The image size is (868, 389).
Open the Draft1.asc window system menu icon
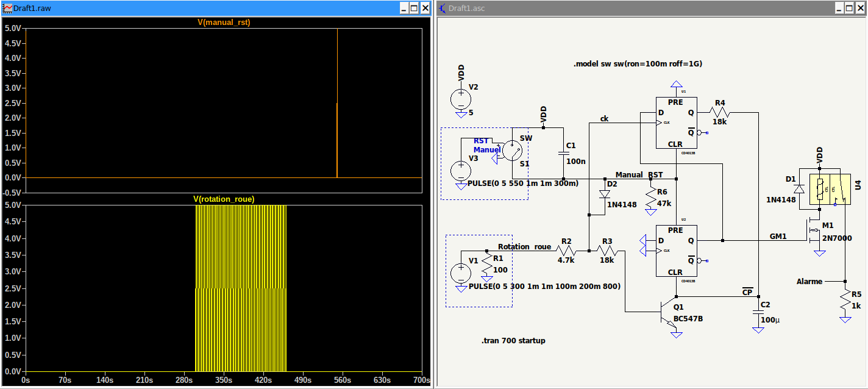443,8
